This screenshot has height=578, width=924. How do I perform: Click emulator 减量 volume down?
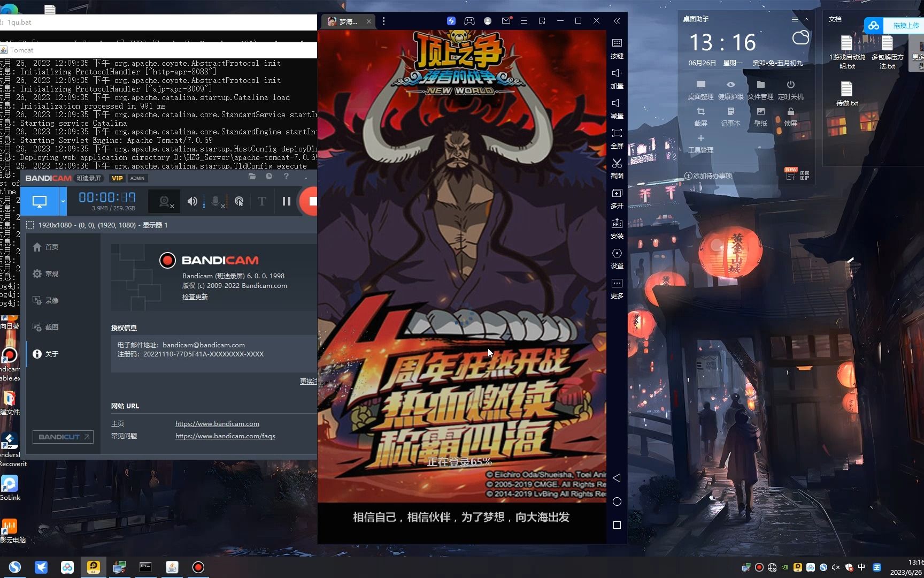(617, 108)
